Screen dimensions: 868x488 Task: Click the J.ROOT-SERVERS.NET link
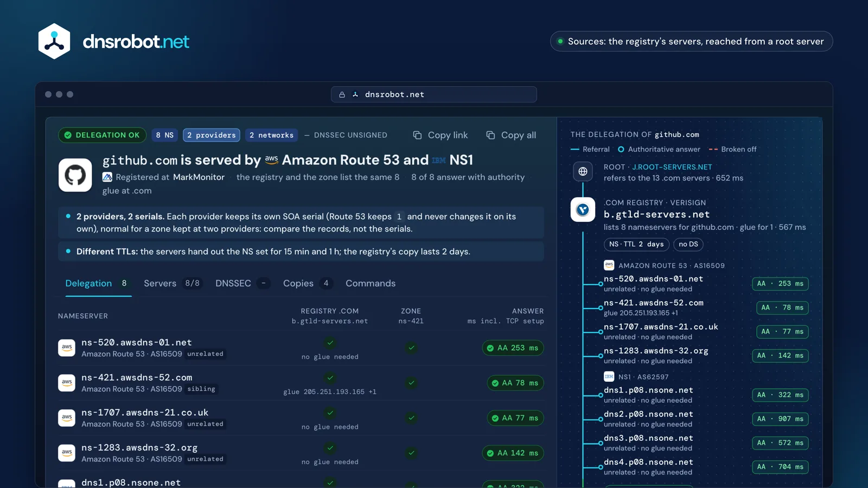tap(672, 167)
